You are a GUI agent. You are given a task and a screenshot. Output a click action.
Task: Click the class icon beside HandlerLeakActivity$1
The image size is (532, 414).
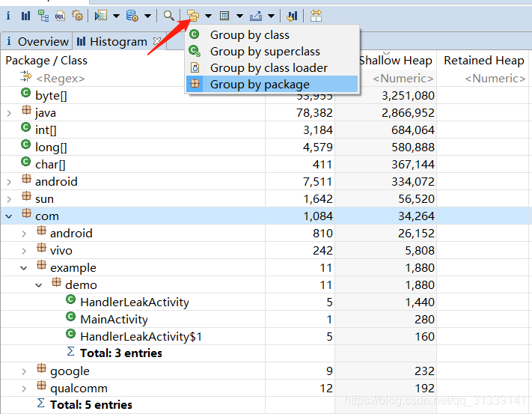70,334
